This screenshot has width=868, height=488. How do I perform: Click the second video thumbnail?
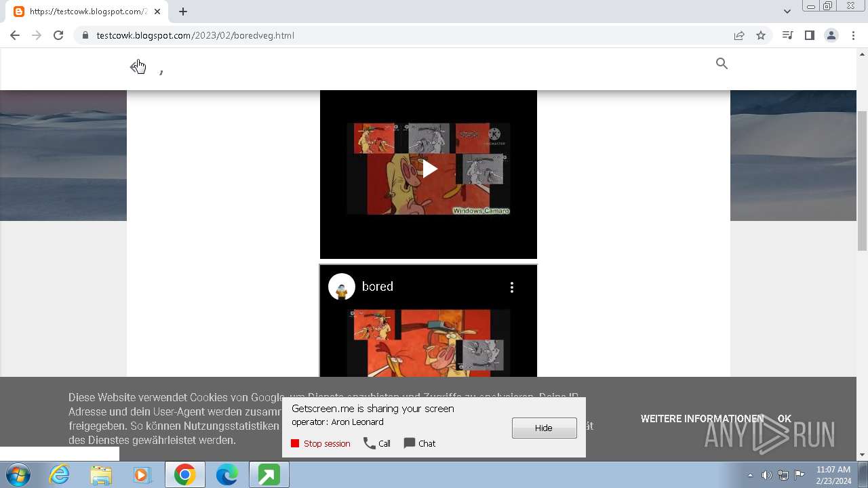(x=428, y=342)
